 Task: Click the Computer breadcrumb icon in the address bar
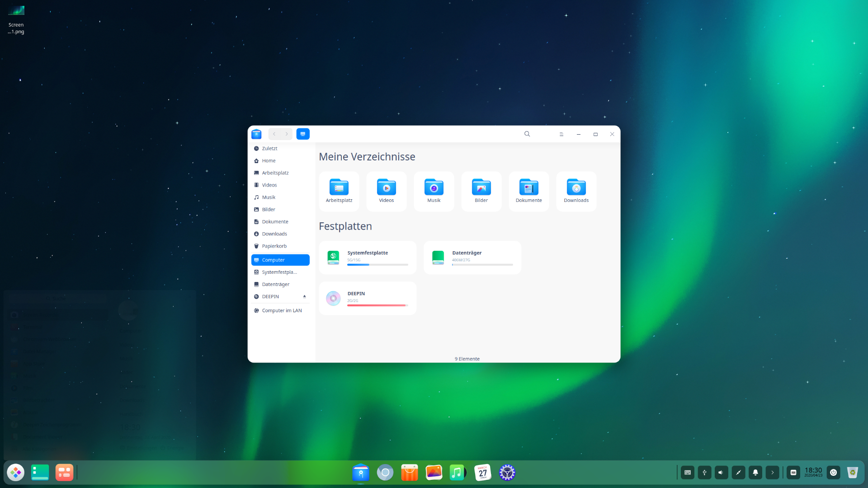coord(303,134)
